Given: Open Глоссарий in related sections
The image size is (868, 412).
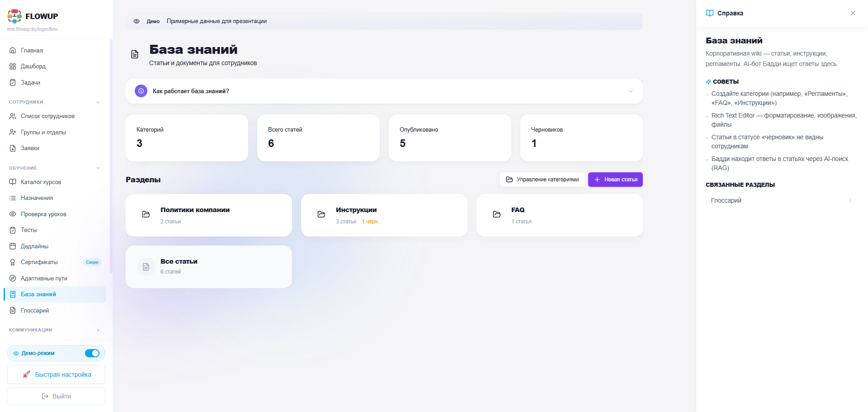Looking at the screenshot, I should 782,200.
